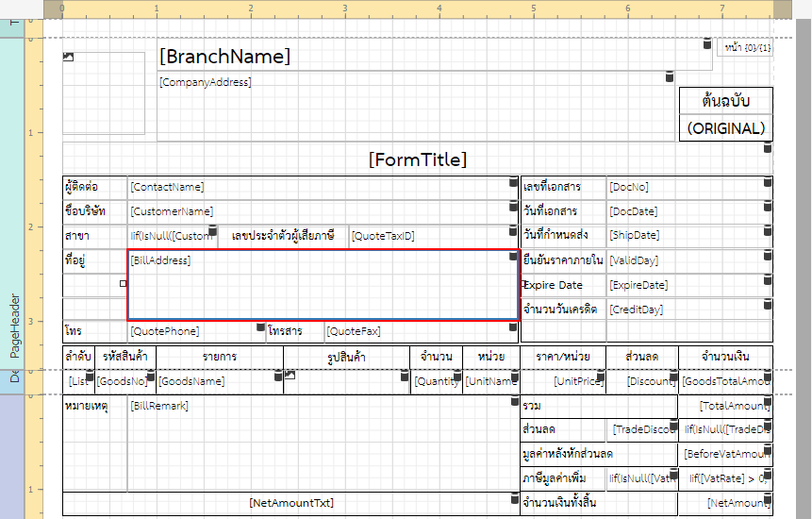The image size is (812, 519).
Task: Select the [QuoteTaxID] field
Action: click(x=434, y=236)
